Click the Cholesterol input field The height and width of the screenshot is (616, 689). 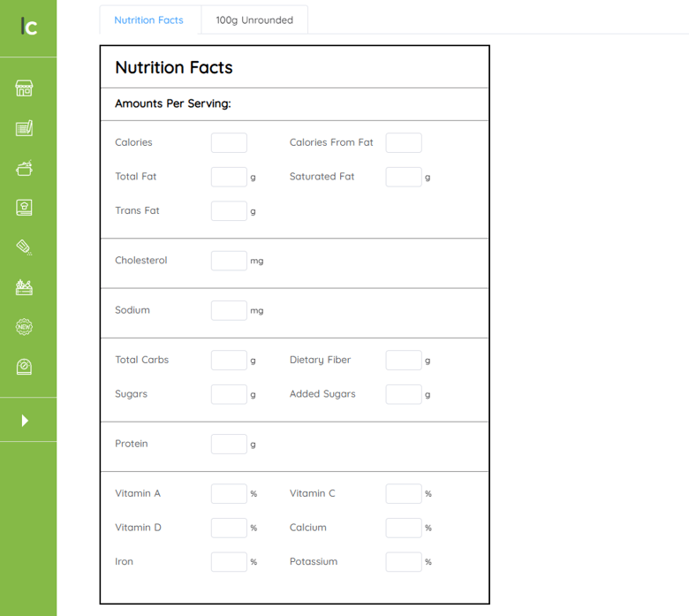(229, 261)
